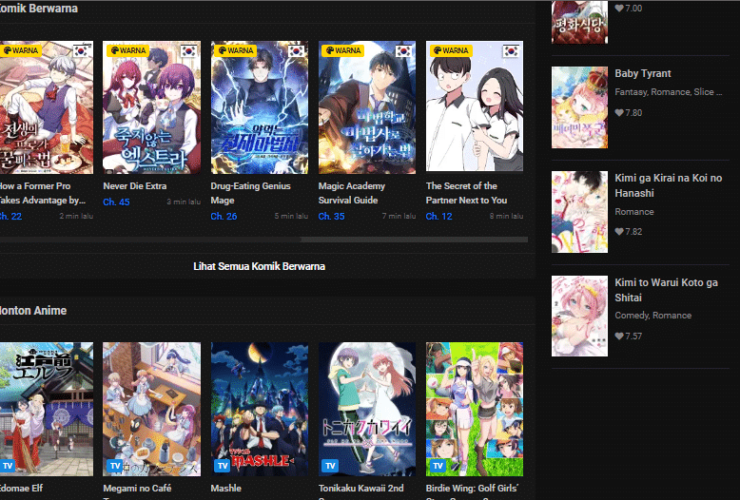Click TV badge on Birdie Wing poster
Screen dimensions: 740x500
(437, 466)
